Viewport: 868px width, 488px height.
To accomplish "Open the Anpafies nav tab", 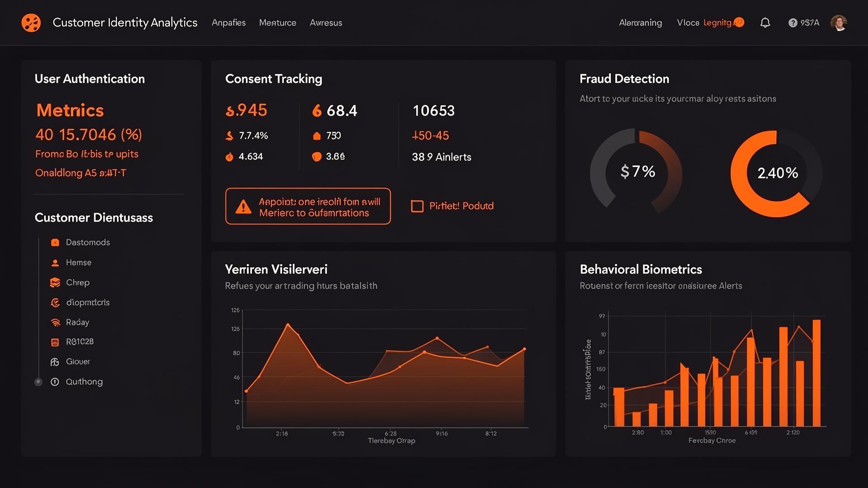I will tap(228, 23).
